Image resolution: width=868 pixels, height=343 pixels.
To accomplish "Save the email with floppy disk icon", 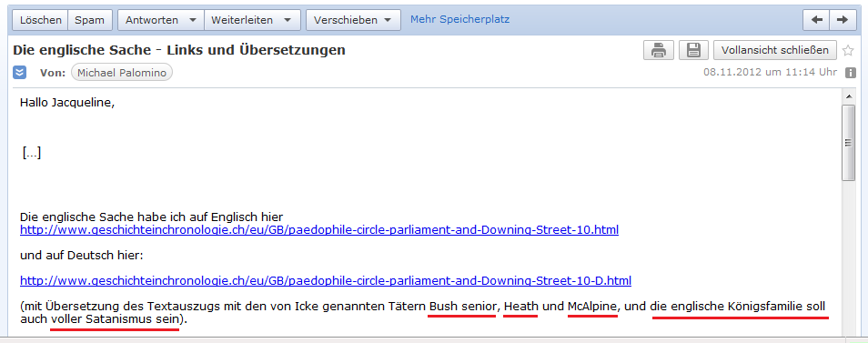I will [693, 50].
